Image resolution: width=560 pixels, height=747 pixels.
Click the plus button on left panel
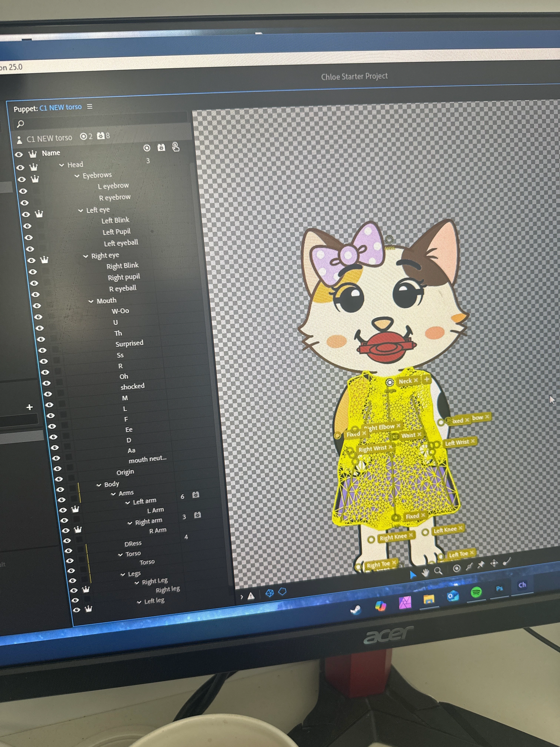(30, 407)
